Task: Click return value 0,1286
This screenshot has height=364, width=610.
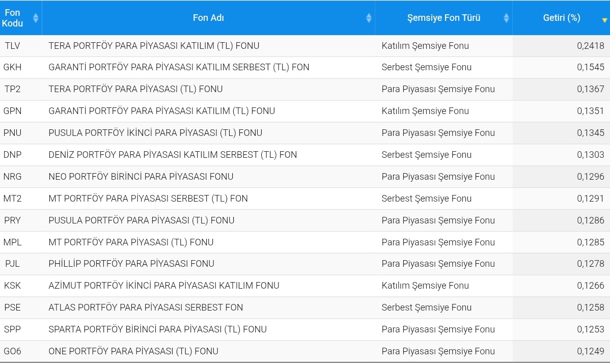Action: coord(591,220)
